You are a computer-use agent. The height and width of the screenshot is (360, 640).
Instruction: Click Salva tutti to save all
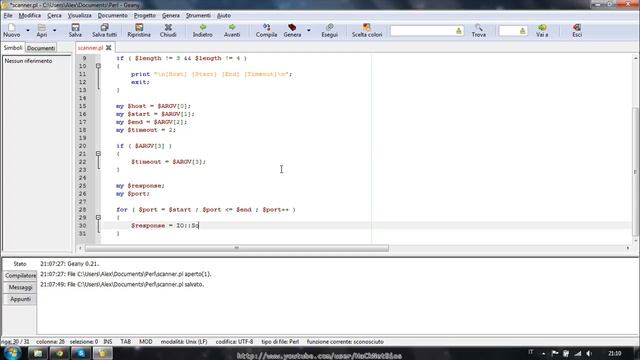[x=104, y=31]
